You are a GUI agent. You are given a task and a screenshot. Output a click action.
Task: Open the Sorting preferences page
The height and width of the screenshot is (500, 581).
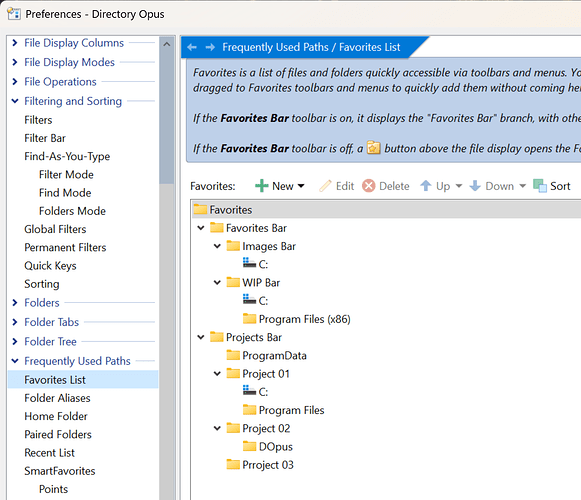coord(42,284)
